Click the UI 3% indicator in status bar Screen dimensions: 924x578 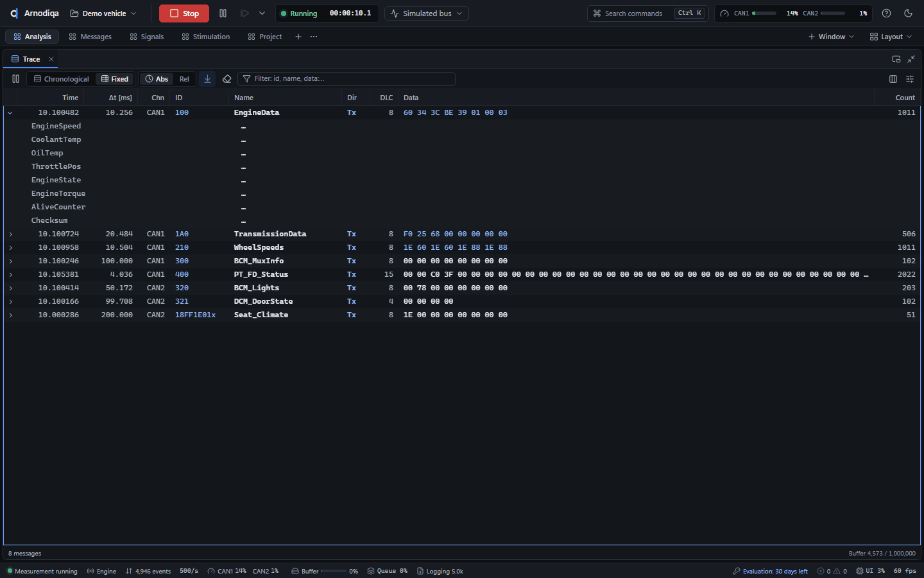click(870, 571)
